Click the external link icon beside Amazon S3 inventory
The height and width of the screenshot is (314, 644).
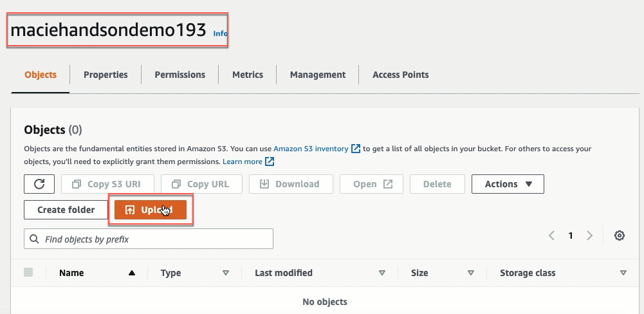356,149
